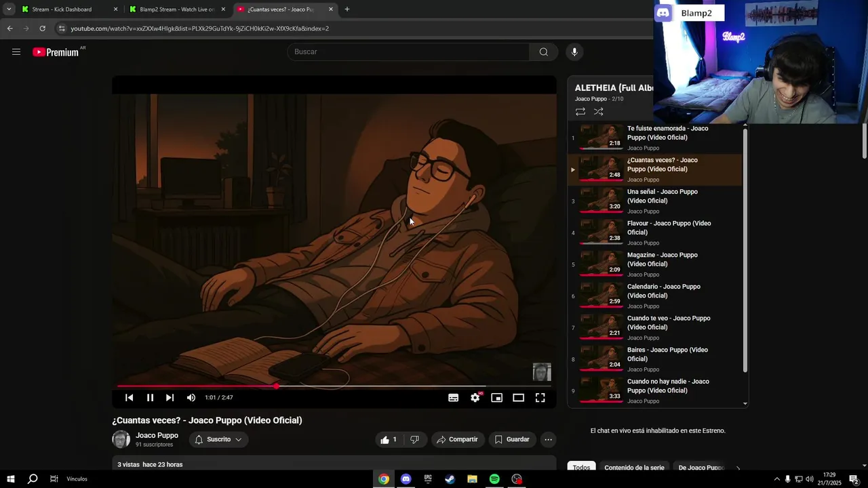868x488 pixels.
Task: Reload the current page
Action: point(42,28)
